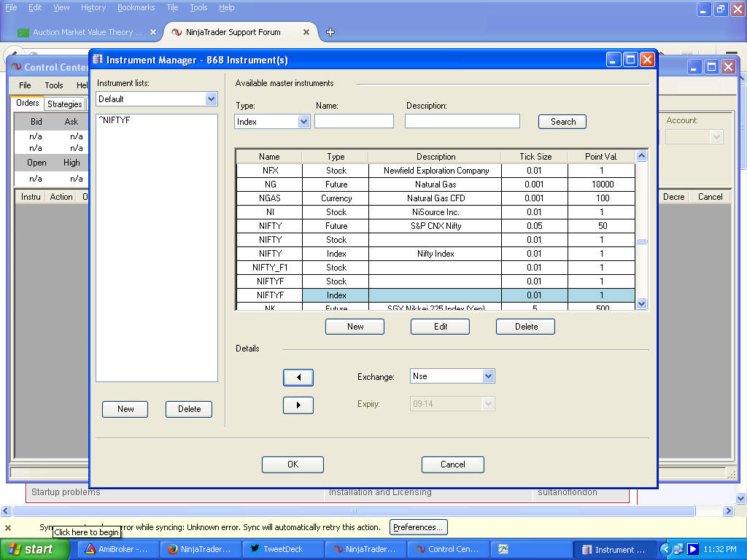Click the Name search input field

354,122
